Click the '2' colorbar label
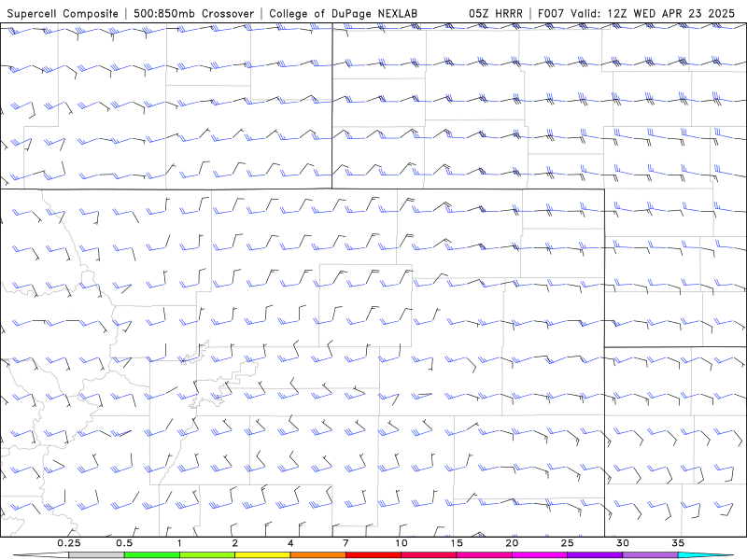747x560 pixels. coord(235,543)
